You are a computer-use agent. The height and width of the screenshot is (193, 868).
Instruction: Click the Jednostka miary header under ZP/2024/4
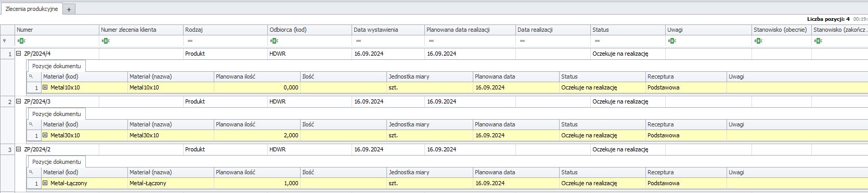(x=430, y=76)
